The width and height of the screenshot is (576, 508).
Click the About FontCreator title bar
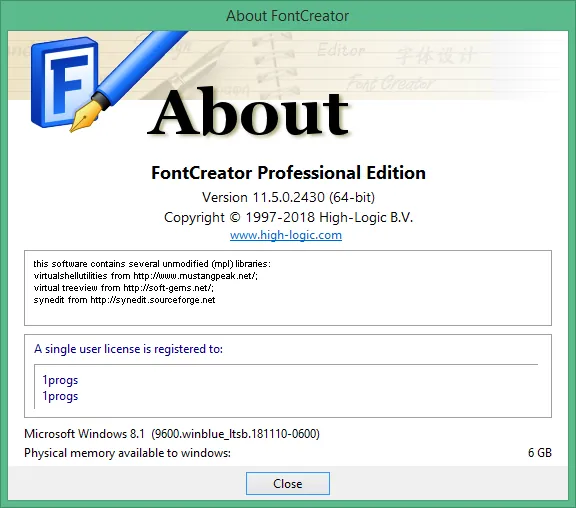288,16
